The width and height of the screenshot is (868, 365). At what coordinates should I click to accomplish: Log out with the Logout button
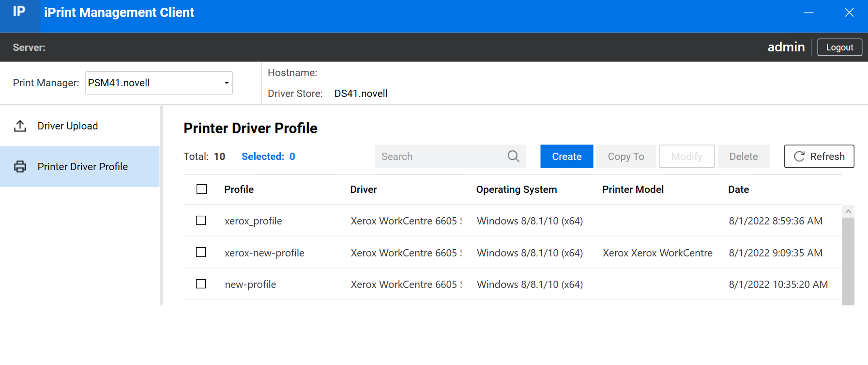tap(839, 48)
